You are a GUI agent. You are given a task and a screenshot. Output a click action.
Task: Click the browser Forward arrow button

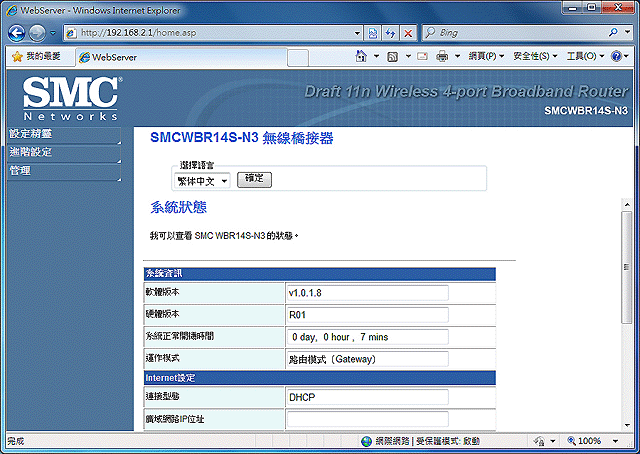[x=37, y=33]
